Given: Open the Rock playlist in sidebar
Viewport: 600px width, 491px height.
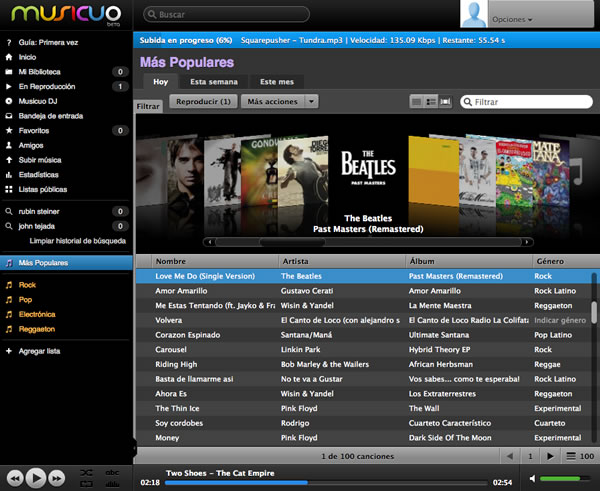Looking at the screenshot, I should 27,285.
